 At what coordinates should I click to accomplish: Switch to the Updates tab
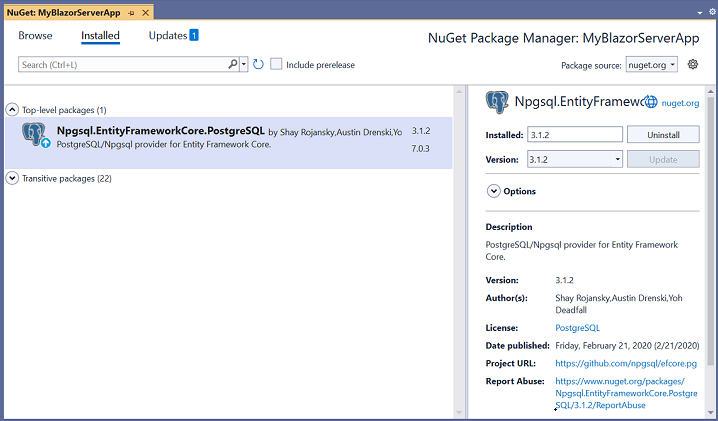click(x=168, y=35)
